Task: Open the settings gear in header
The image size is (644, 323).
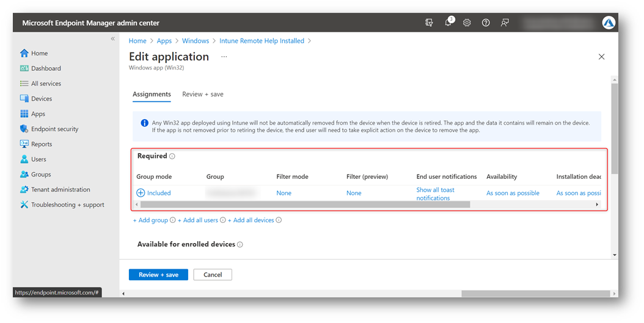Action: point(467,23)
